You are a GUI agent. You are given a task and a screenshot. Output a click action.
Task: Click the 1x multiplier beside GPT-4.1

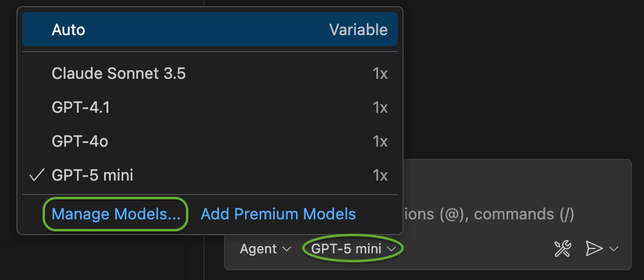[x=379, y=108]
